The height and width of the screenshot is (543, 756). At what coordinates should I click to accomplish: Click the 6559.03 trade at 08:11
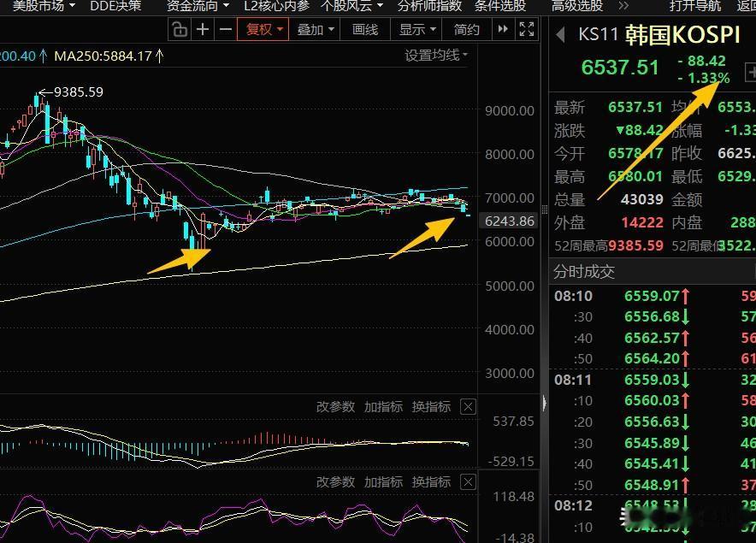(652, 380)
